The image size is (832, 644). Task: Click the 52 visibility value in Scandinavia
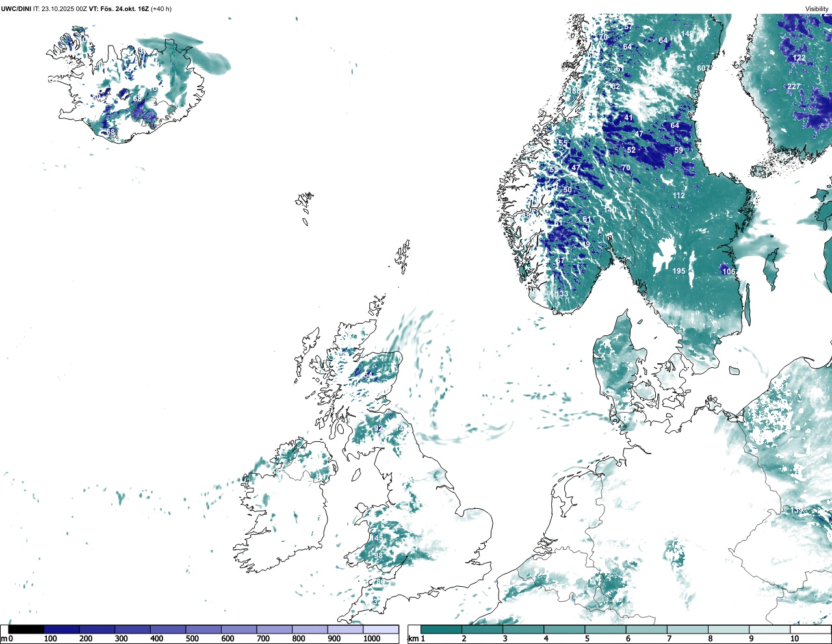[x=631, y=150]
